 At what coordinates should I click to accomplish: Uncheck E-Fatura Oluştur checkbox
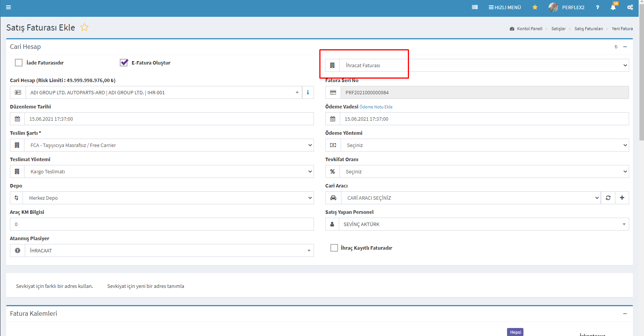click(x=124, y=63)
